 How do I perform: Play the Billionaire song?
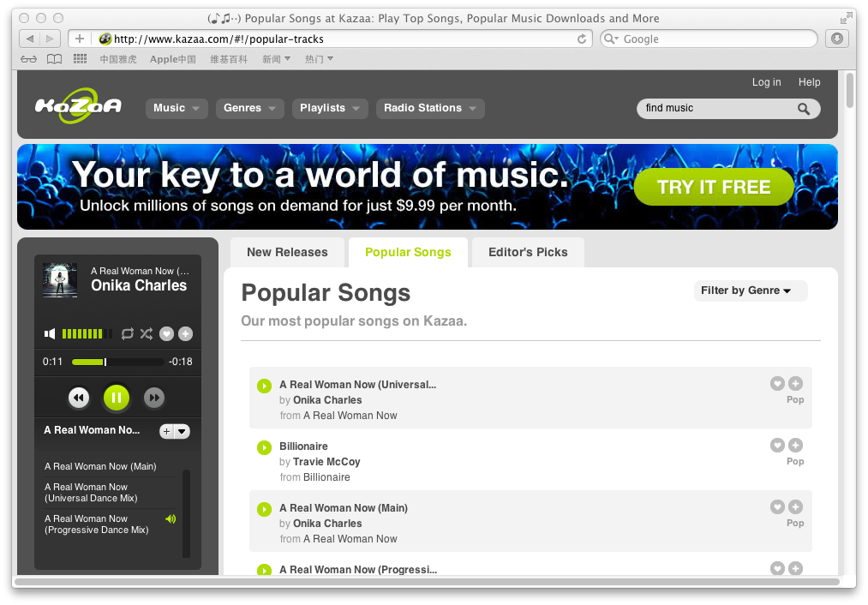coord(264,447)
